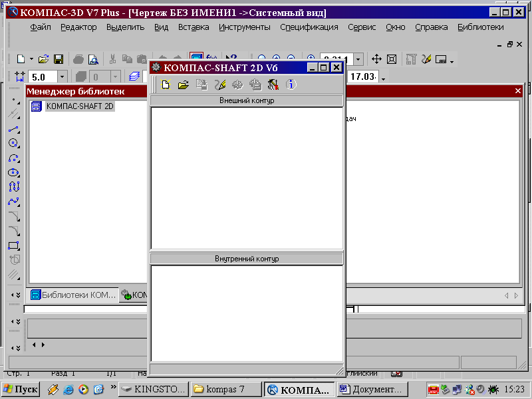532x399 pixels.
Task: Open the Вставка menu
Action: click(194, 27)
